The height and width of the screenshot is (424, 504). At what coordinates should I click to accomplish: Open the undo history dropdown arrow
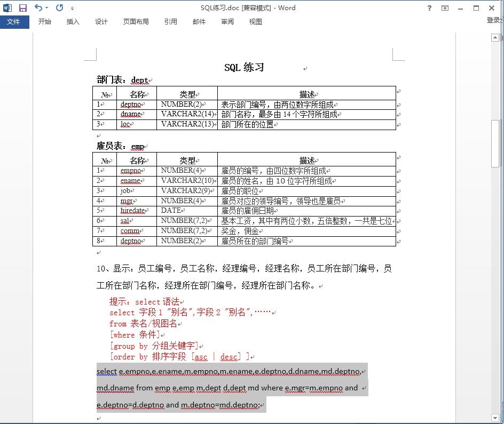[x=47, y=7]
